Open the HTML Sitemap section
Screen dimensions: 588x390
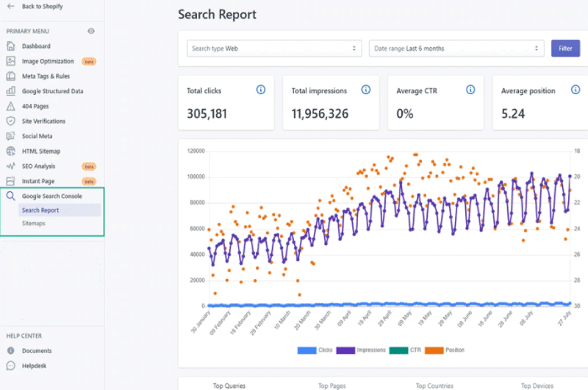41,152
